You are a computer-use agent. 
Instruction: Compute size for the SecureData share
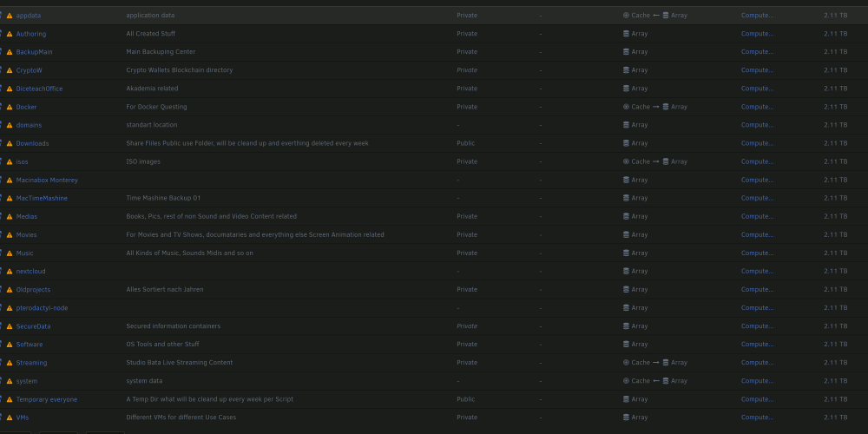757,326
